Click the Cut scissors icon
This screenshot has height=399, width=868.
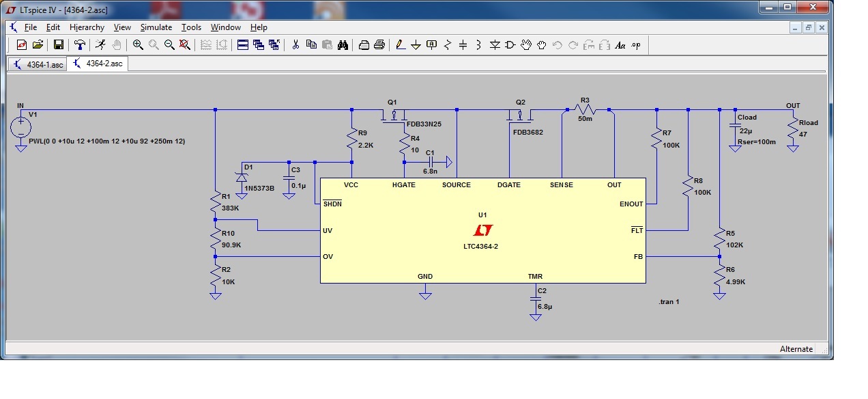click(x=295, y=45)
